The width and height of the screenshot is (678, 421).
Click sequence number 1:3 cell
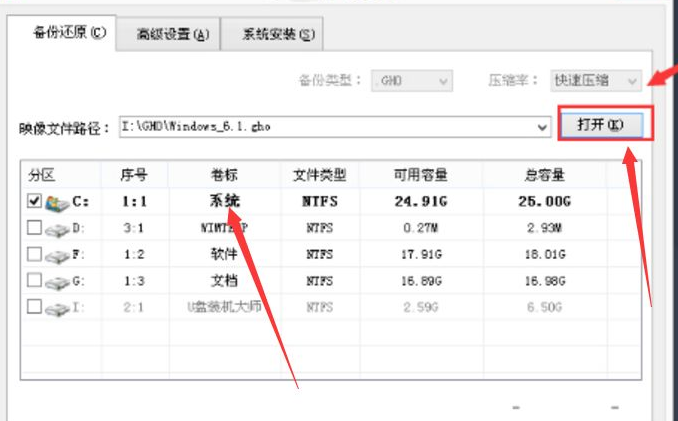[134, 281]
